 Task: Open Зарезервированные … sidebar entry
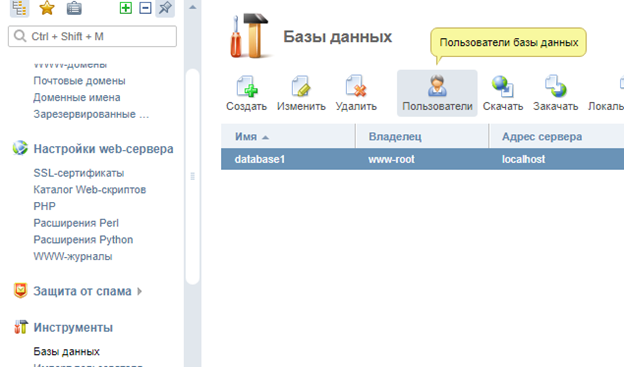pos(91,114)
